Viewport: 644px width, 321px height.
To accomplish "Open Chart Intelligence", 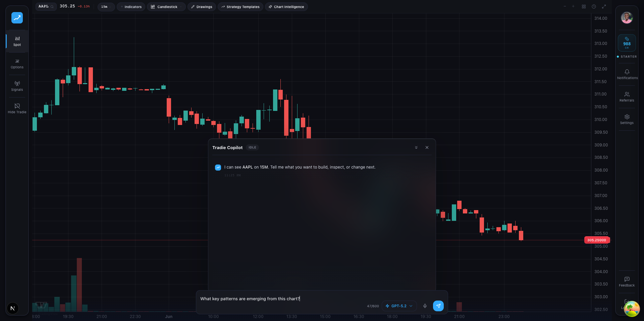I will click(x=286, y=7).
